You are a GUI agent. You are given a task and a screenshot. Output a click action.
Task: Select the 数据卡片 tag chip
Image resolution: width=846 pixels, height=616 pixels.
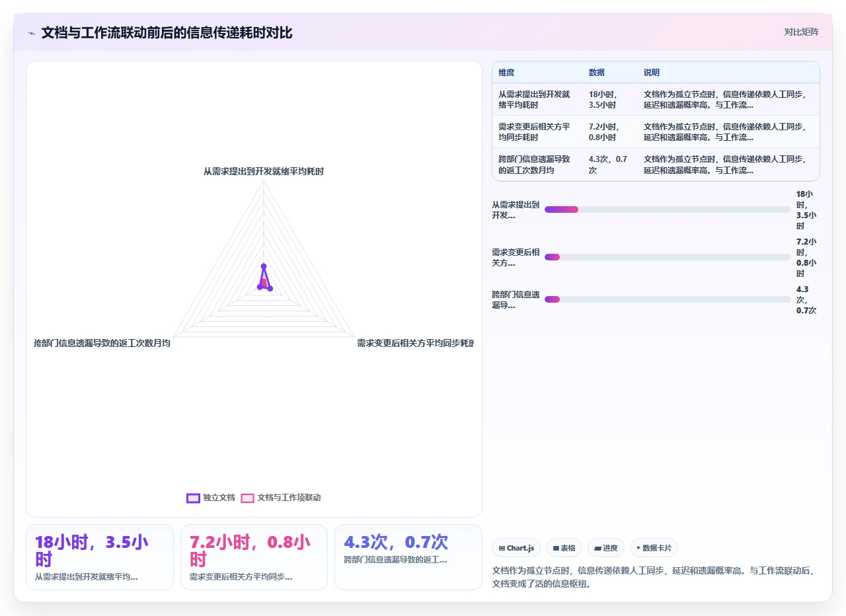[654, 548]
